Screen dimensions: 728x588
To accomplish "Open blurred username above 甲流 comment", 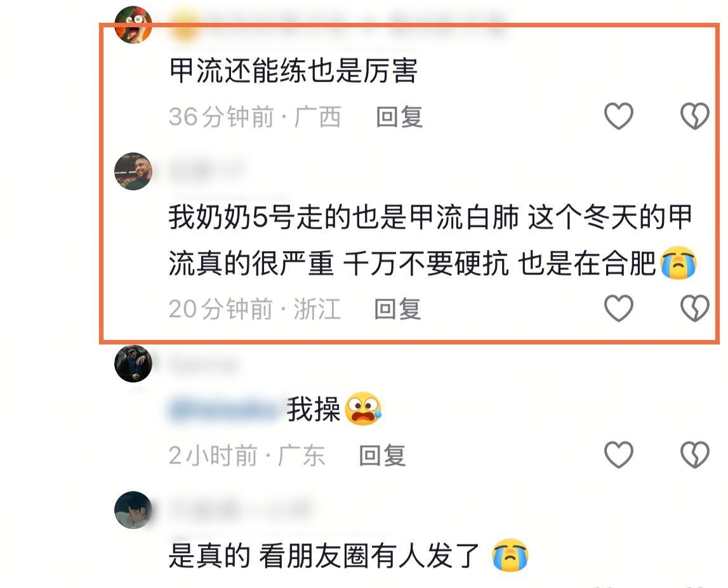I will [339, 24].
